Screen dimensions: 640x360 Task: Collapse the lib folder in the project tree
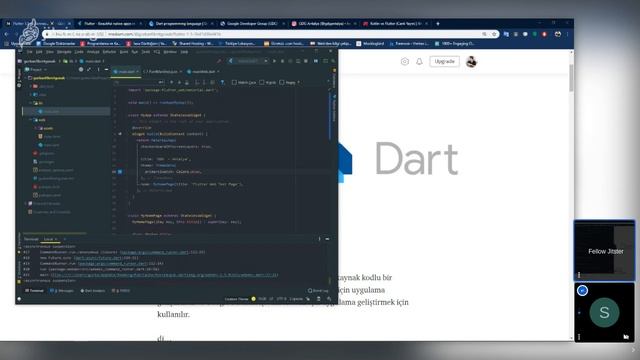[x=31, y=103]
